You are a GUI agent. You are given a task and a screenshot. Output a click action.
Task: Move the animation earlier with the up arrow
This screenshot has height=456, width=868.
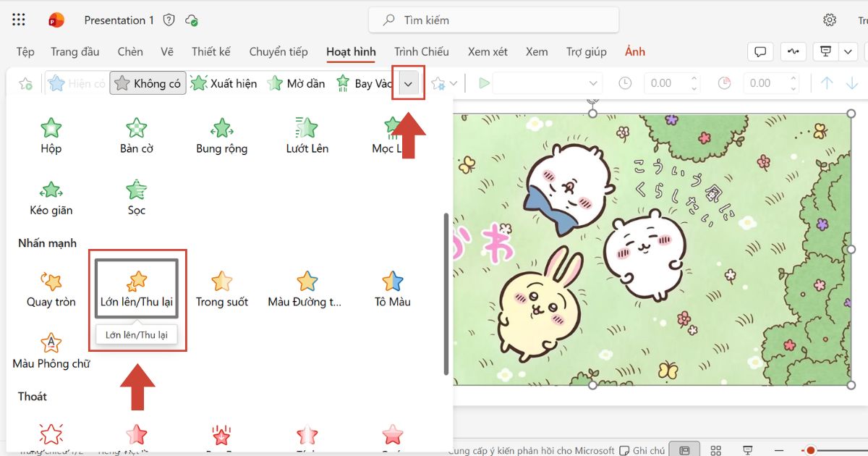pos(827,84)
